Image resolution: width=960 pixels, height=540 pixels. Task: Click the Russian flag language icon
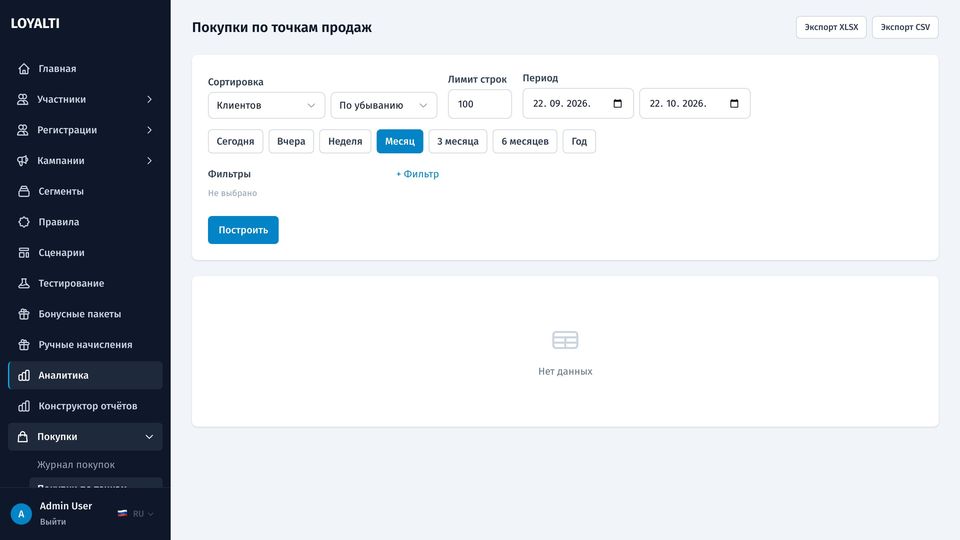pos(122,514)
